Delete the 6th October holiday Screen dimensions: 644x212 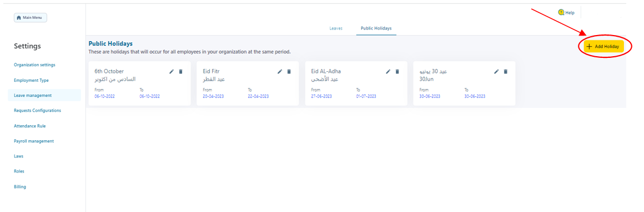181,72
